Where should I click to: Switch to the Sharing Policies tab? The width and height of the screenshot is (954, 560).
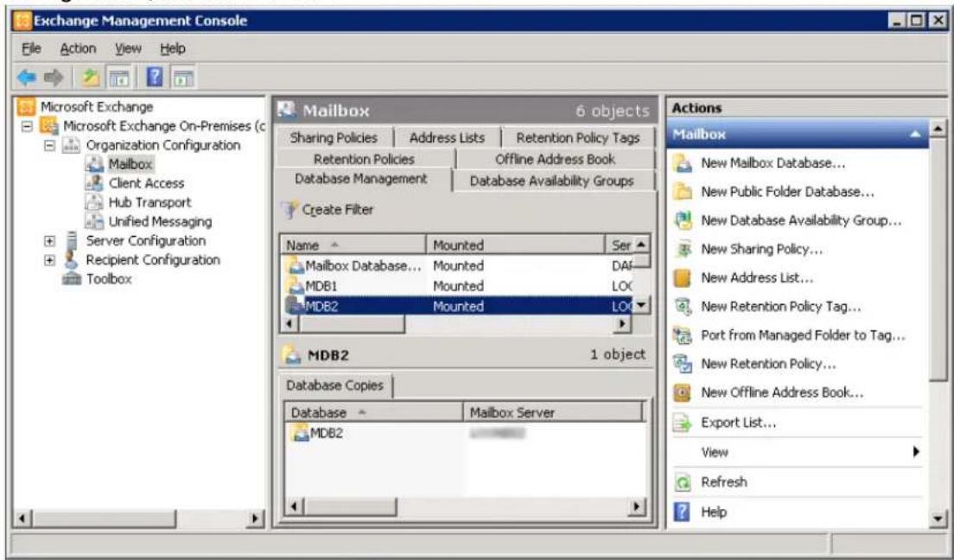[x=334, y=137]
